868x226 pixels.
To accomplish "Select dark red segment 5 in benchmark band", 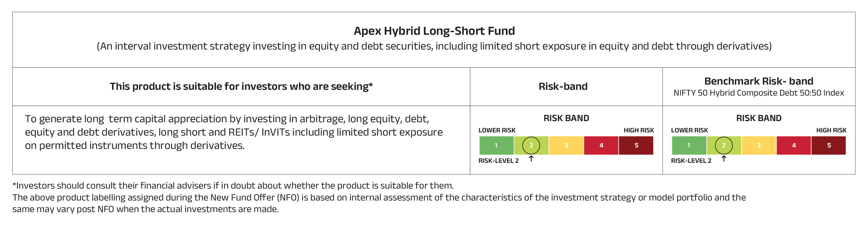I will click(829, 145).
